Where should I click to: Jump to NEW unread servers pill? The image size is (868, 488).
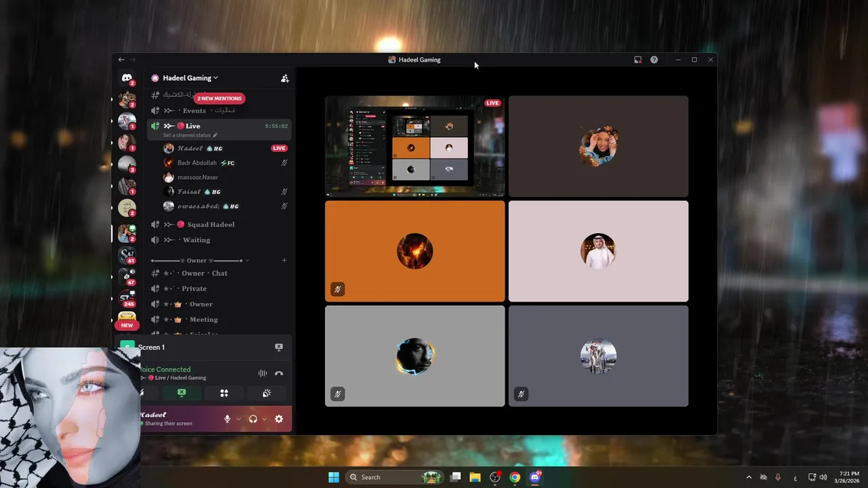tap(127, 325)
